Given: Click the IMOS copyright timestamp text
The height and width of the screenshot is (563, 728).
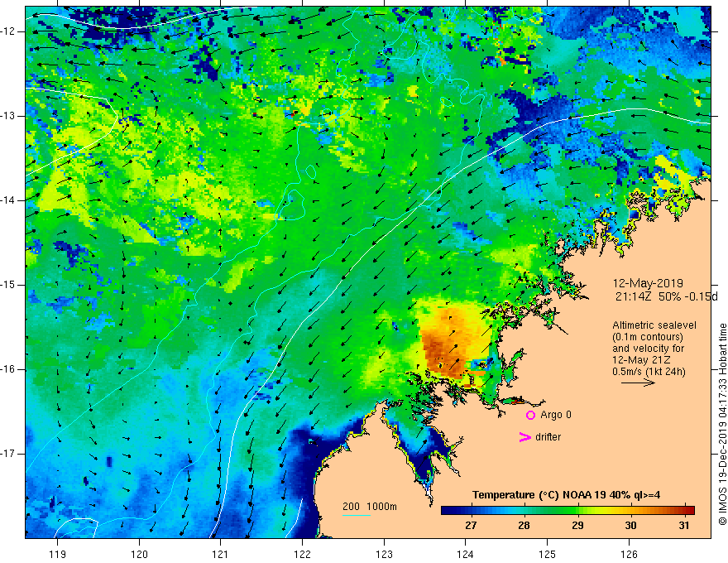Looking at the screenshot, I should 722,425.
